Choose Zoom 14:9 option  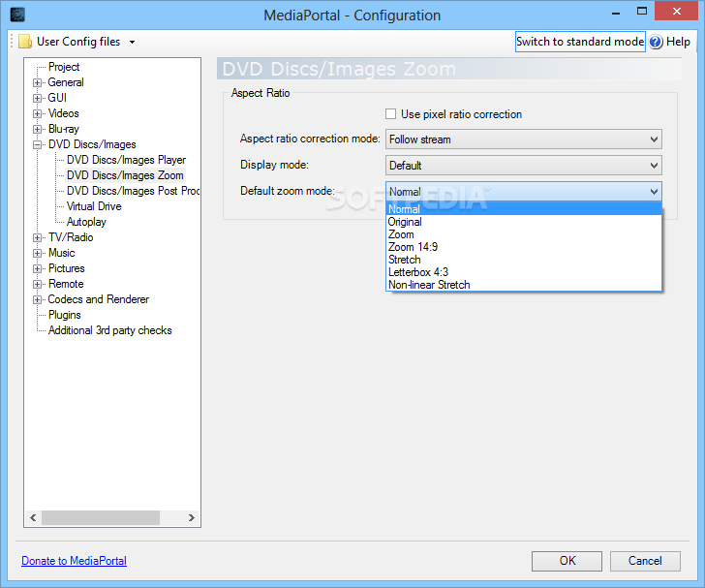click(524, 247)
